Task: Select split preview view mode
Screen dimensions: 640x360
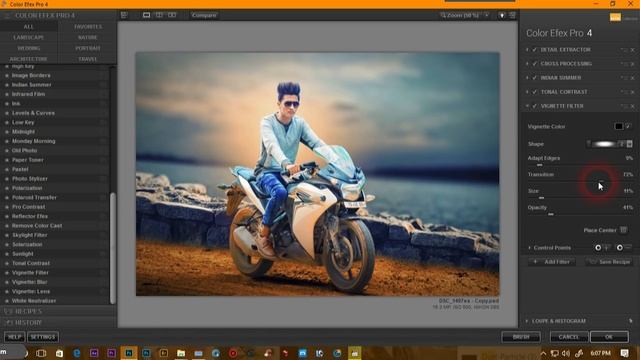Action: [159, 15]
